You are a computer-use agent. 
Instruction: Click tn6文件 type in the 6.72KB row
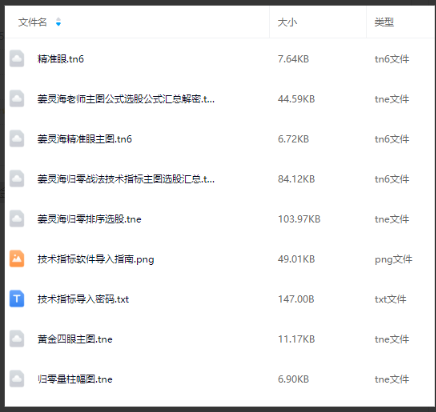(392, 139)
